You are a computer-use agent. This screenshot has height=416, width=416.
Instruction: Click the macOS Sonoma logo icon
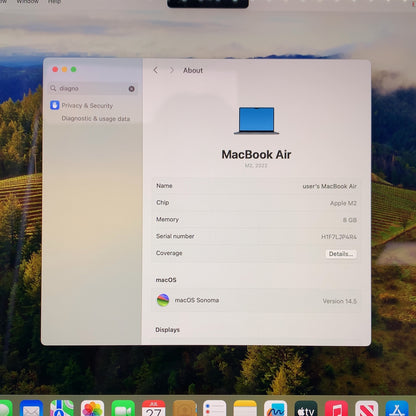pyautogui.click(x=163, y=300)
